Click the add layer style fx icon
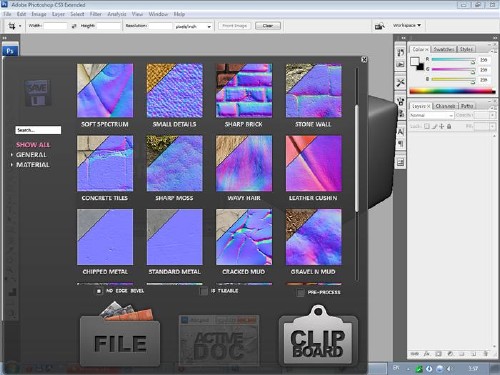This screenshot has width=500, height=375. coord(426,354)
